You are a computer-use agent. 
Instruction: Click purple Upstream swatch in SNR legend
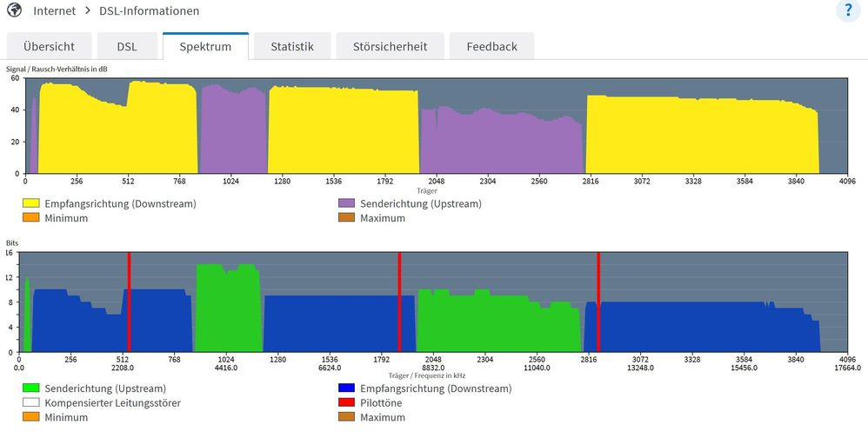click(x=346, y=203)
